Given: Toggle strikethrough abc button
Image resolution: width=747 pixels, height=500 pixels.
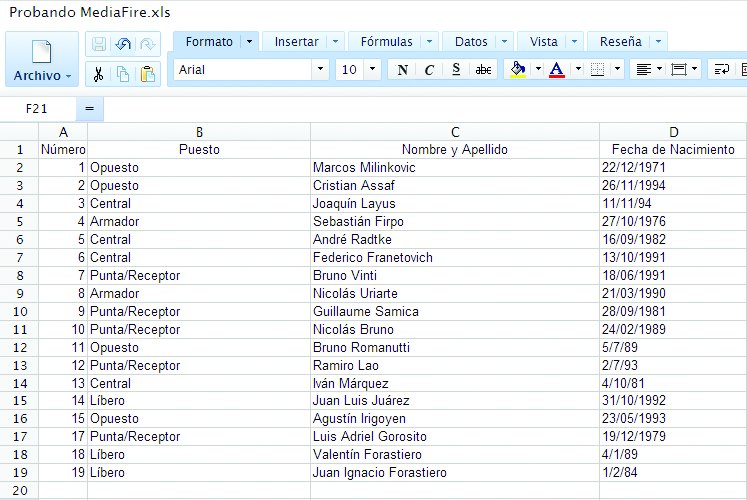Looking at the screenshot, I should pyautogui.click(x=483, y=70).
